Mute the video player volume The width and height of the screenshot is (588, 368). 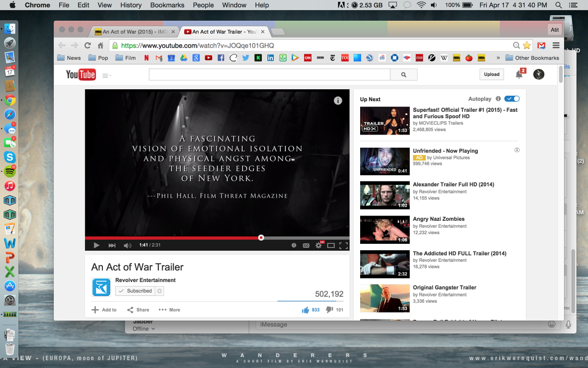pyautogui.click(x=127, y=245)
